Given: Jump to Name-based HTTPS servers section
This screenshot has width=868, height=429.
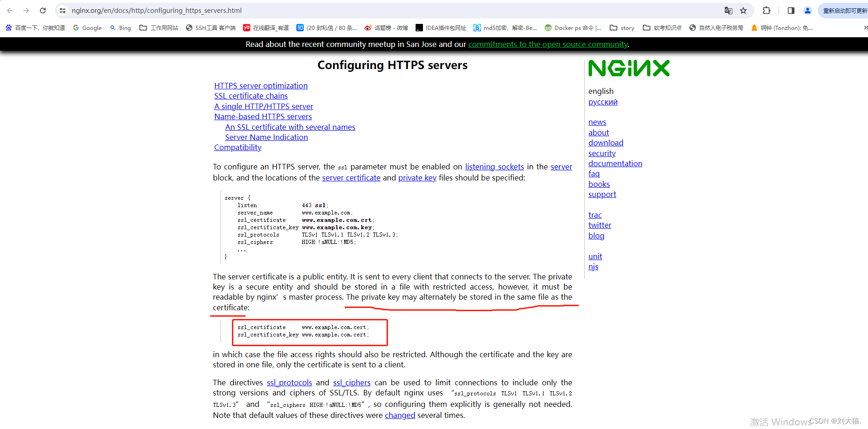Looking at the screenshot, I should 263,116.
